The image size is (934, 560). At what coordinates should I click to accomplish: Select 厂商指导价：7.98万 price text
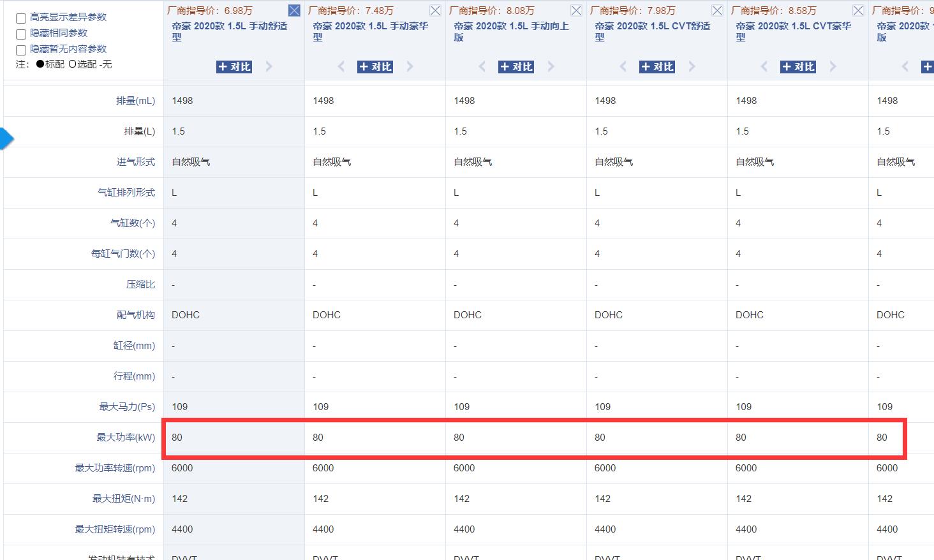[633, 10]
